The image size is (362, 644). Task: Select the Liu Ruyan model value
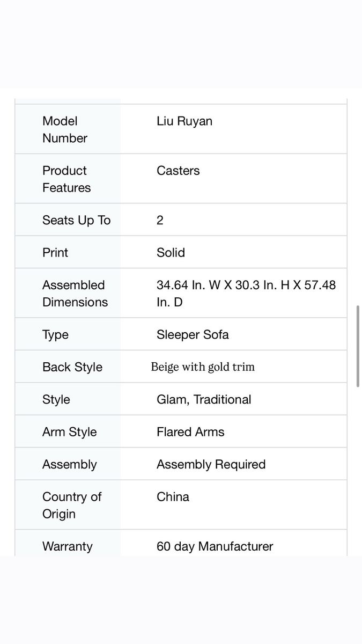[x=184, y=121]
